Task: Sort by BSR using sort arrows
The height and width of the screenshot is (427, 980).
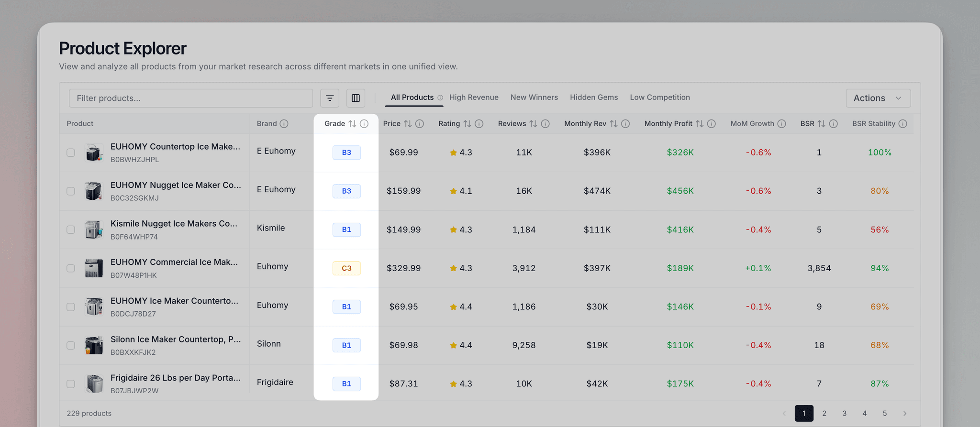Action: click(x=821, y=124)
